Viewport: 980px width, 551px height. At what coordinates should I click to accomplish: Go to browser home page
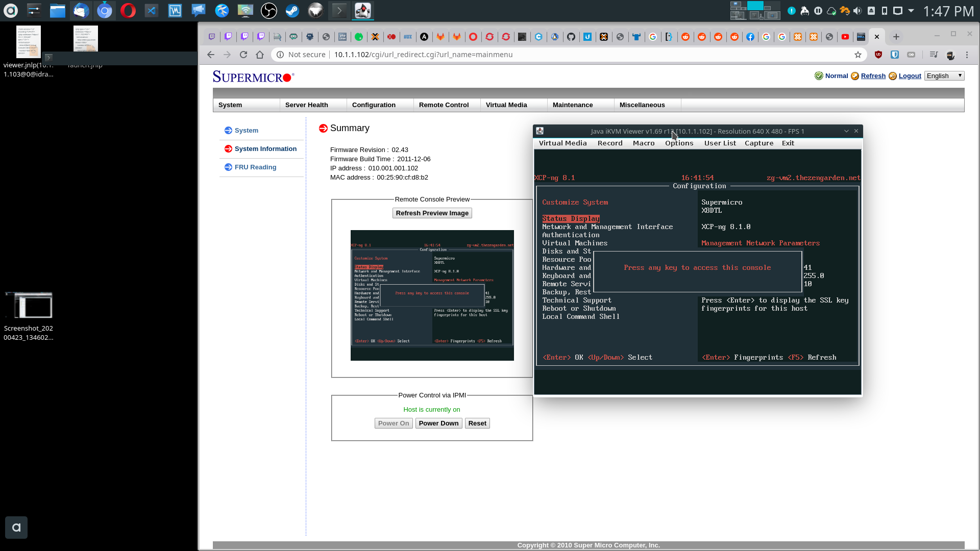260,55
